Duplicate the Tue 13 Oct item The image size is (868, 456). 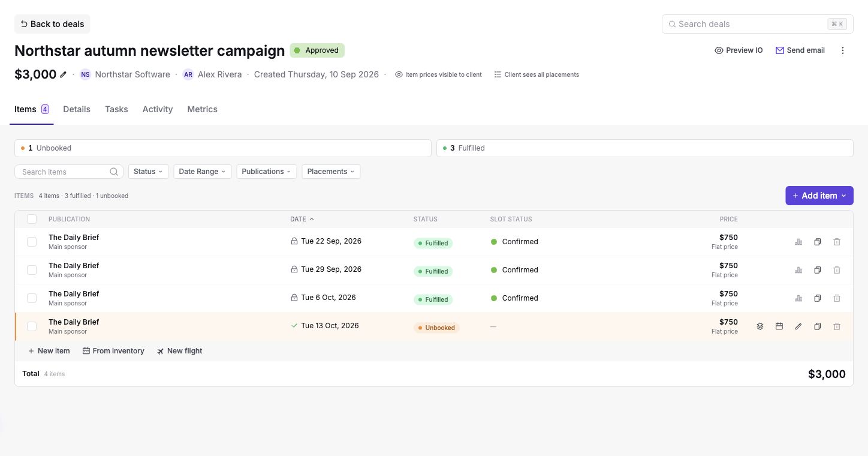coord(818,326)
